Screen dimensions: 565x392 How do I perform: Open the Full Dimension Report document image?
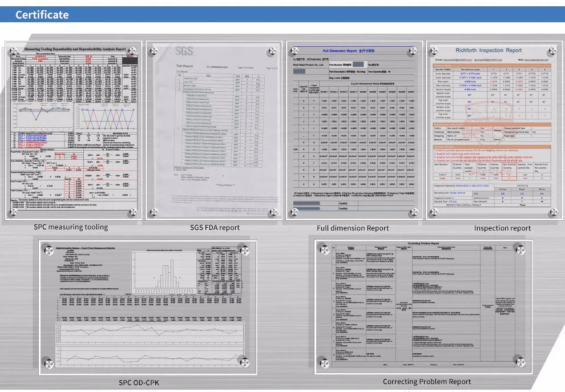tap(353, 131)
